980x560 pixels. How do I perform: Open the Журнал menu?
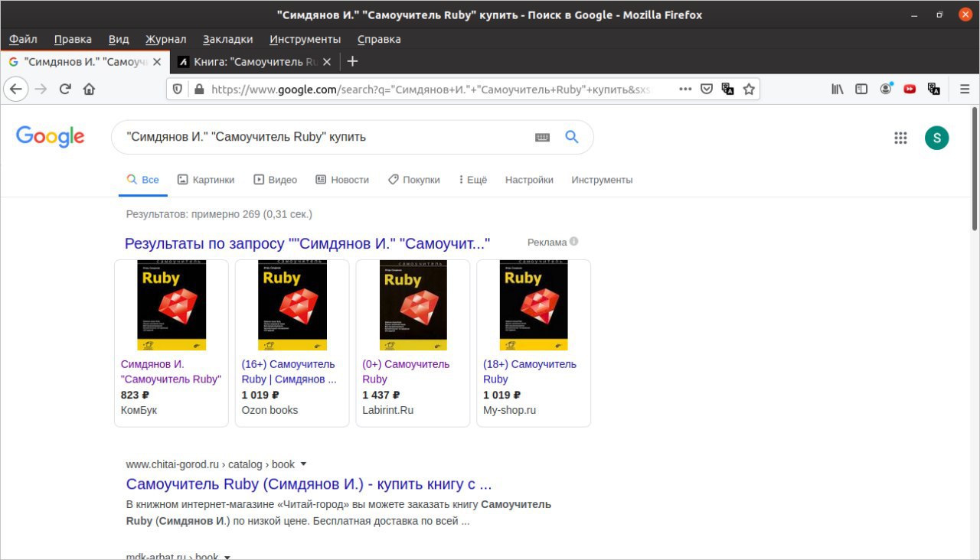pyautogui.click(x=166, y=39)
